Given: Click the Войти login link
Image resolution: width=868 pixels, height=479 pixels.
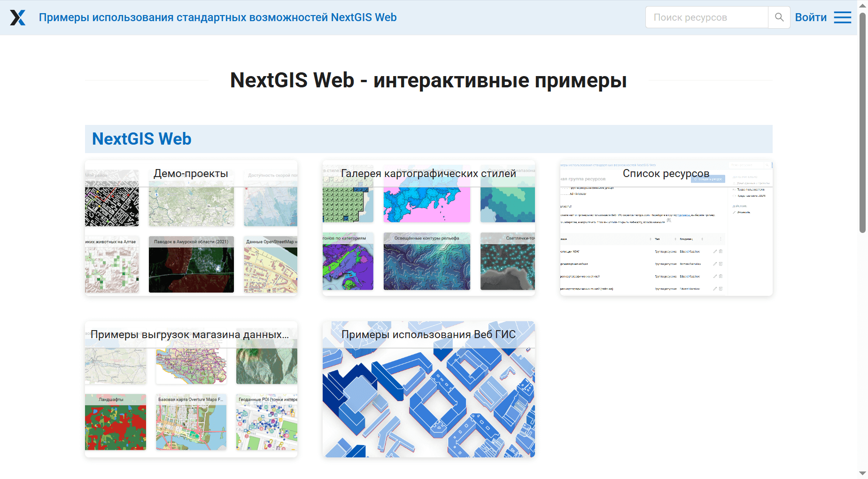Looking at the screenshot, I should pos(810,17).
